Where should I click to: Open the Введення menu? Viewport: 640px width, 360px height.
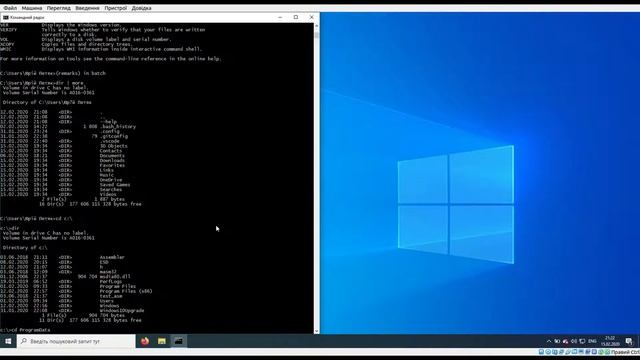coord(87,8)
